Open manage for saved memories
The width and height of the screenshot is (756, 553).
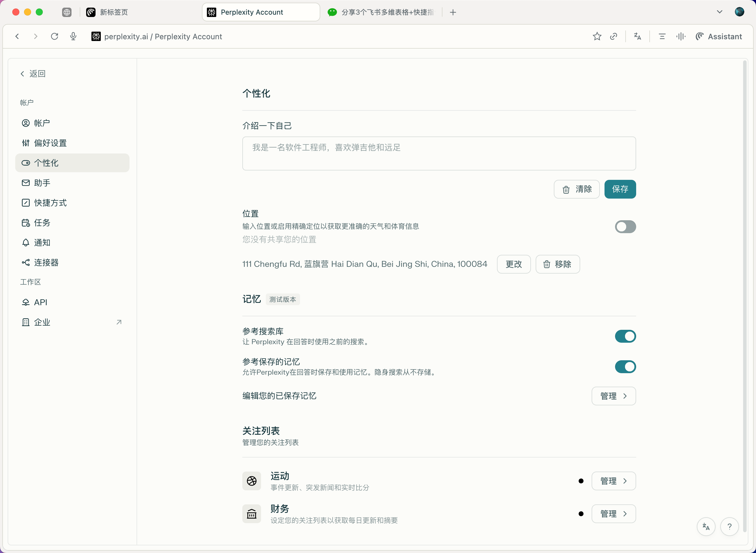(613, 396)
